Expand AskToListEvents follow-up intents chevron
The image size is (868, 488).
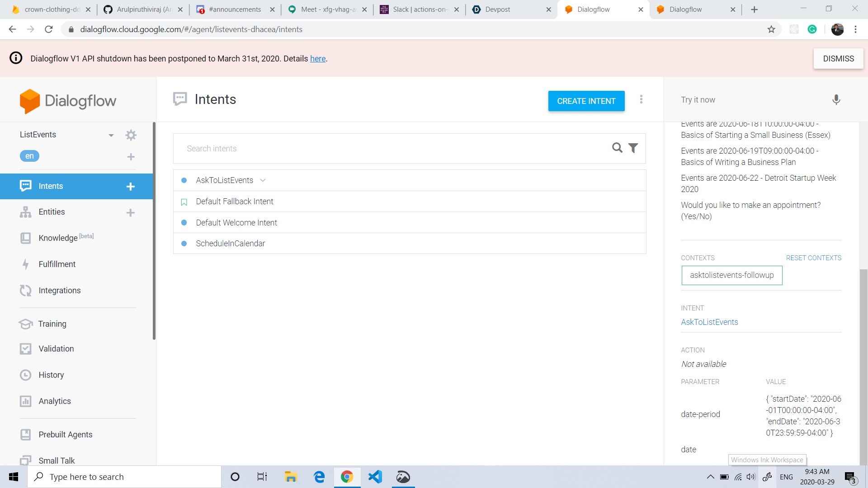coord(263,180)
